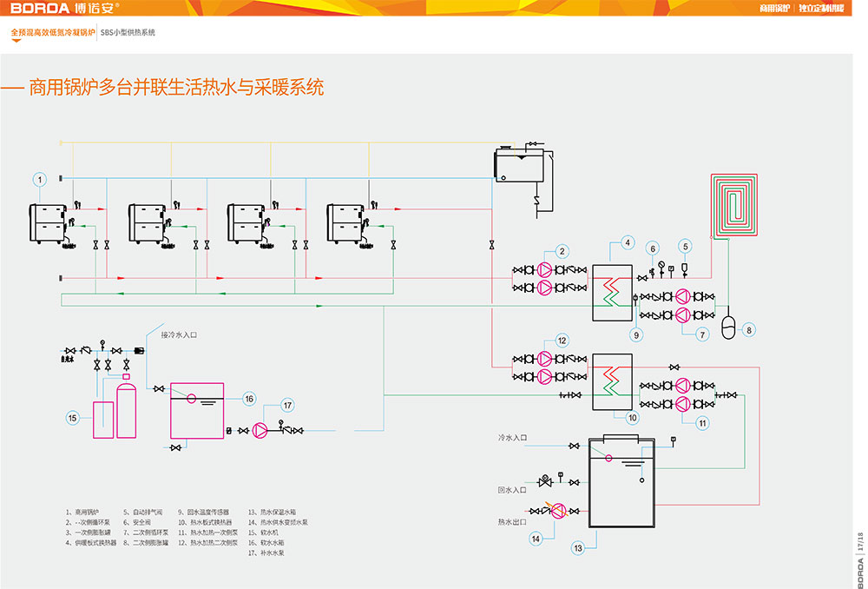Select the return temperature sensor callout 9
This screenshot has height=589, width=868.
click(x=635, y=334)
